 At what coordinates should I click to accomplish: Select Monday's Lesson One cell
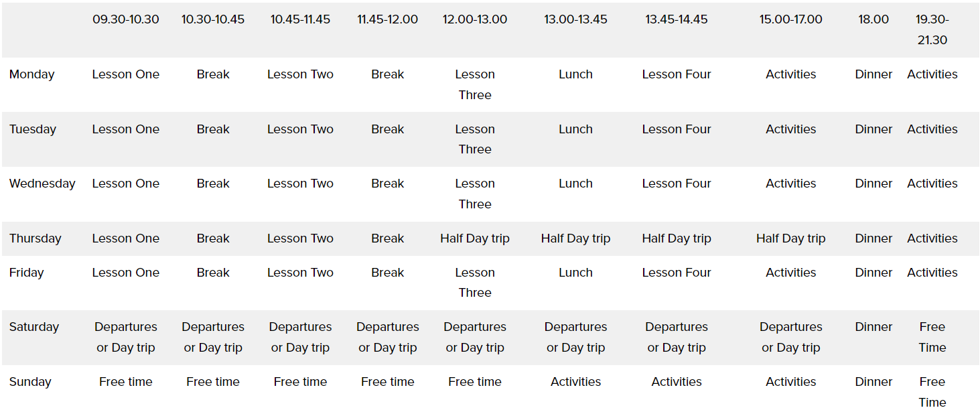(126, 74)
